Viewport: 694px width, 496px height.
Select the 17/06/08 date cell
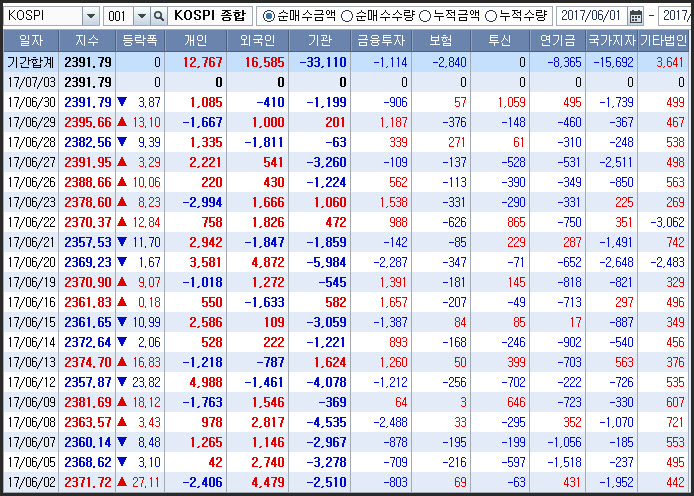pyautogui.click(x=32, y=422)
